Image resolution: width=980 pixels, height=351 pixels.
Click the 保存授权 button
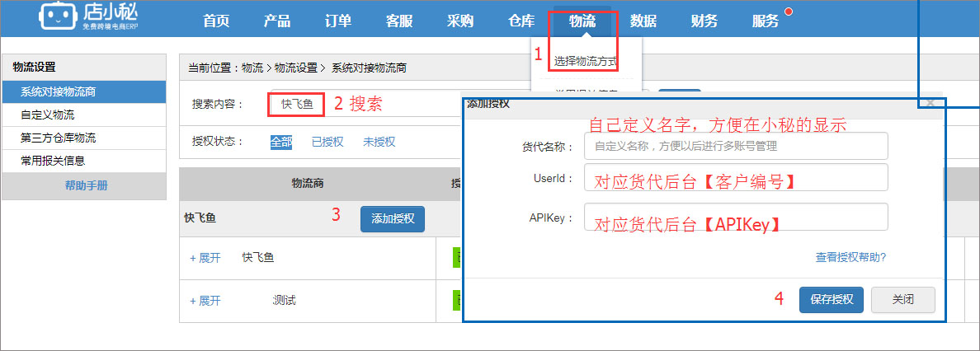pos(832,300)
